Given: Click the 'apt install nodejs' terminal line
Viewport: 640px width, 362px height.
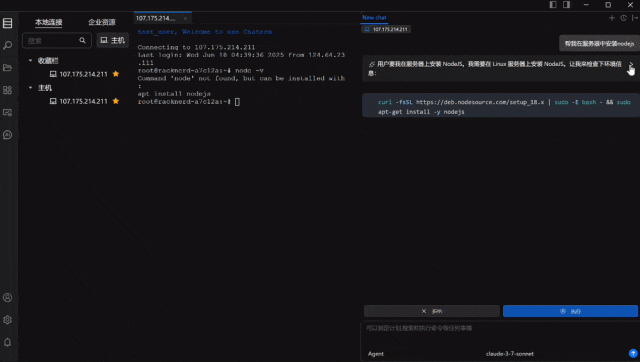Looking at the screenshot, I should [174, 93].
